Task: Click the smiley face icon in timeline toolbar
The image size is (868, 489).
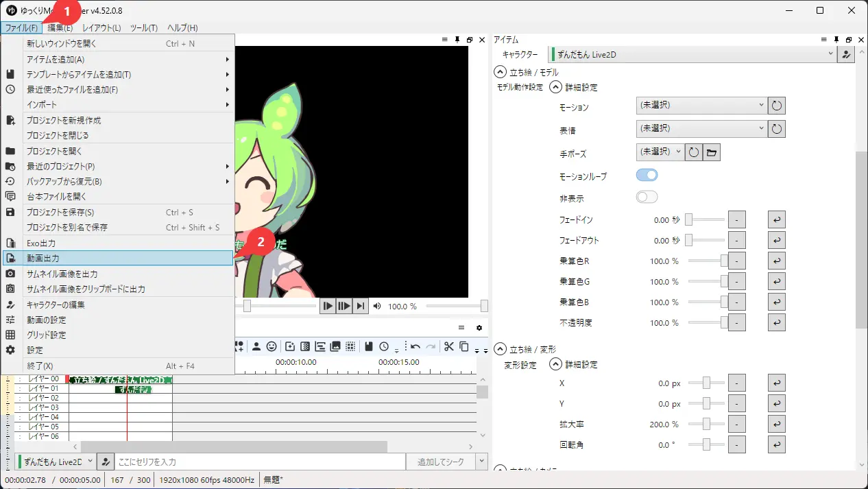Action: [272, 346]
